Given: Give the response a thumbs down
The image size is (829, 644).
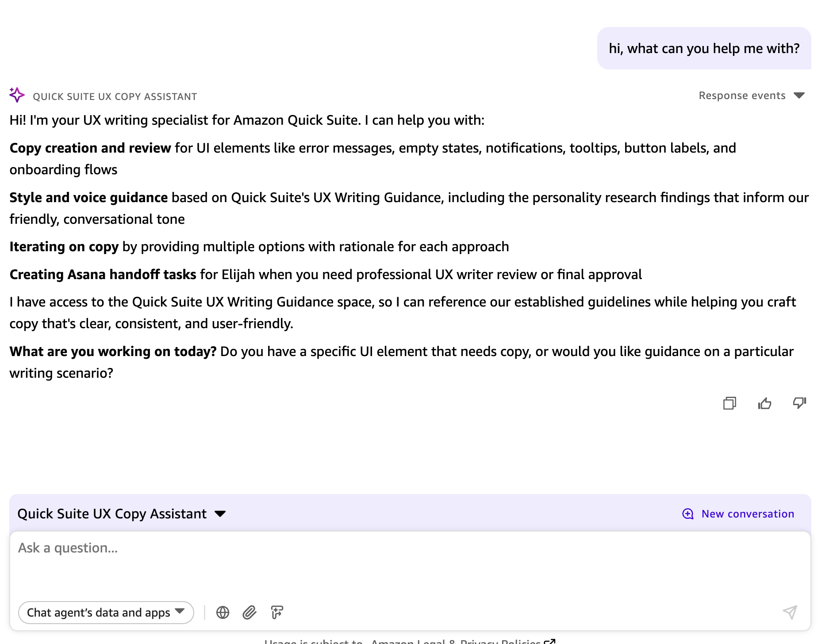Looking at the screenshot, I should pyautogui.click(x=799, y=403).
